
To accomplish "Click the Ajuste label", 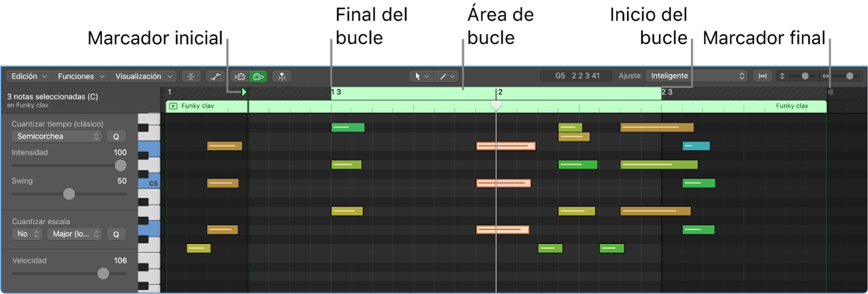I will coord(631,76).
